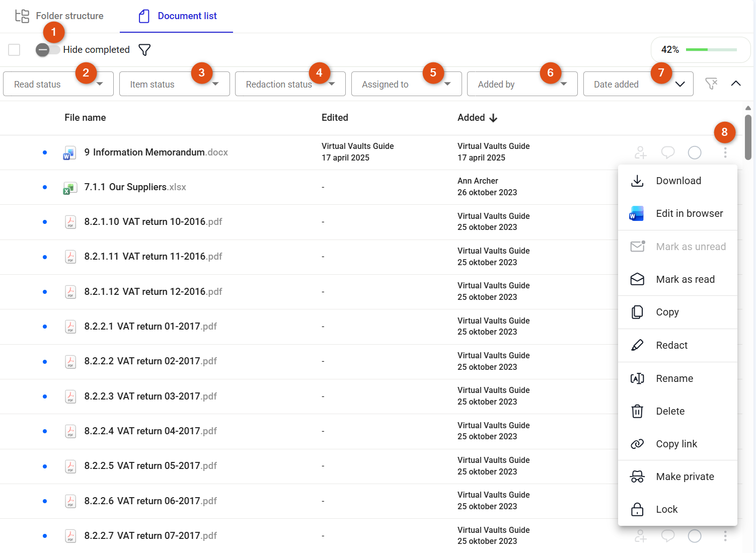Click the PDF icon of VAT return 10-2016
756x553 pixels.
coord(70,222)
